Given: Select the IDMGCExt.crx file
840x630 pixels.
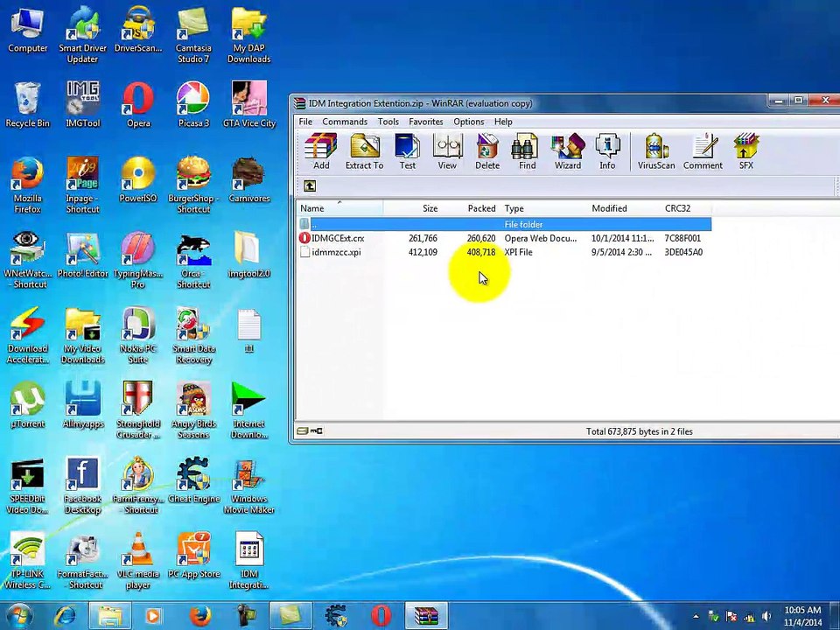Looking at the screenshot, I should (338, 238).
